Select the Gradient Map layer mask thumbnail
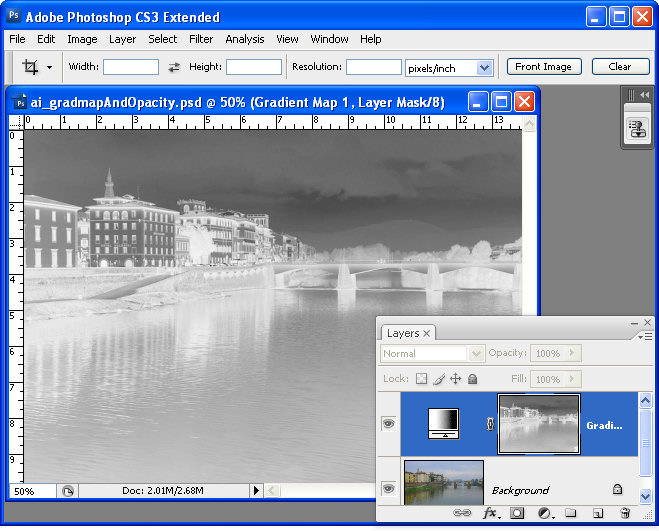The width and height of the screenshot is (659, 531). pyautogui.click(x=539, y=424)
